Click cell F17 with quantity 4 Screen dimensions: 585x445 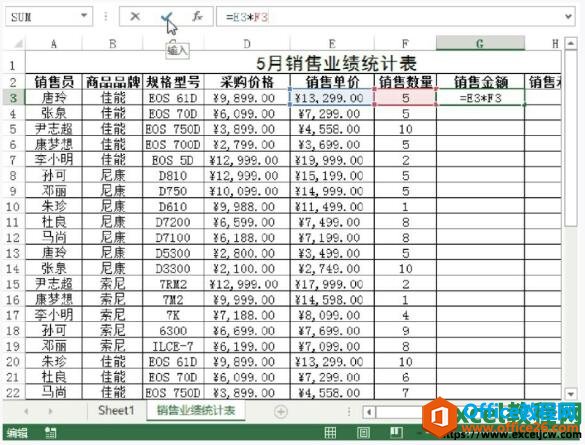tap(405, 315)
